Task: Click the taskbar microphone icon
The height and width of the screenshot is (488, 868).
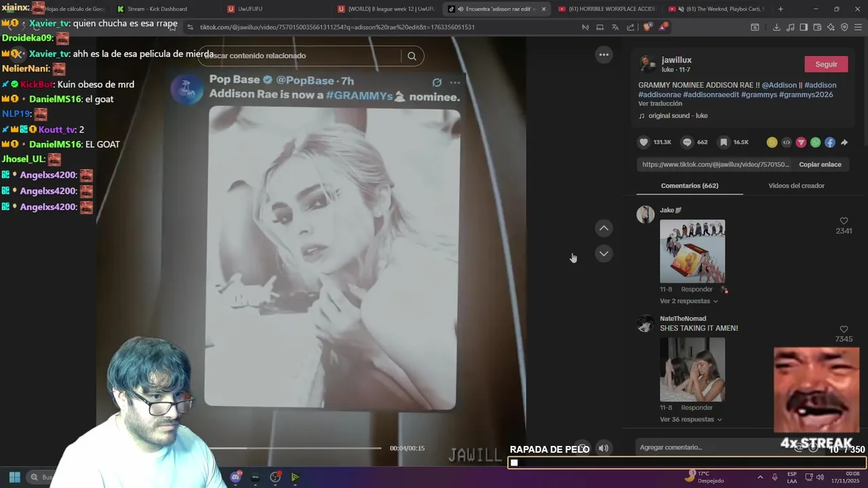Action: 774,477
